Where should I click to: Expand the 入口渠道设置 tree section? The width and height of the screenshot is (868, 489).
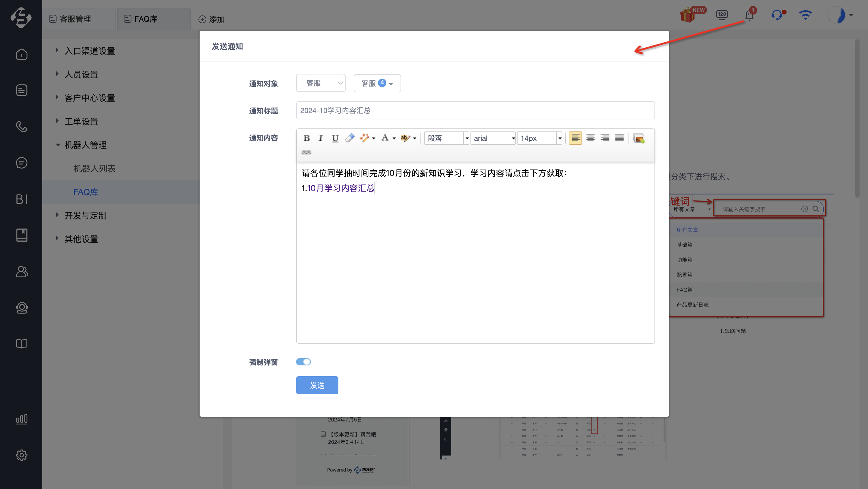coord(57,51)
